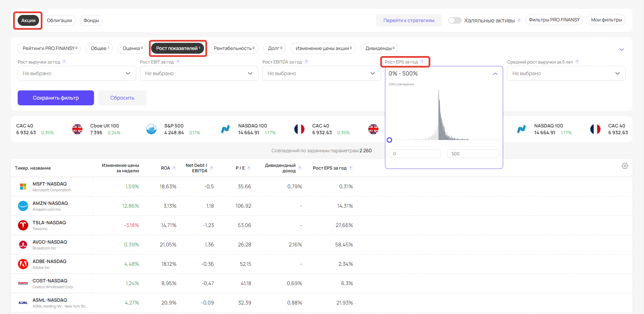Open the MSFT-NASDAQ ticker link
This screenshot has height=314, width=644.
coord(50,184)
